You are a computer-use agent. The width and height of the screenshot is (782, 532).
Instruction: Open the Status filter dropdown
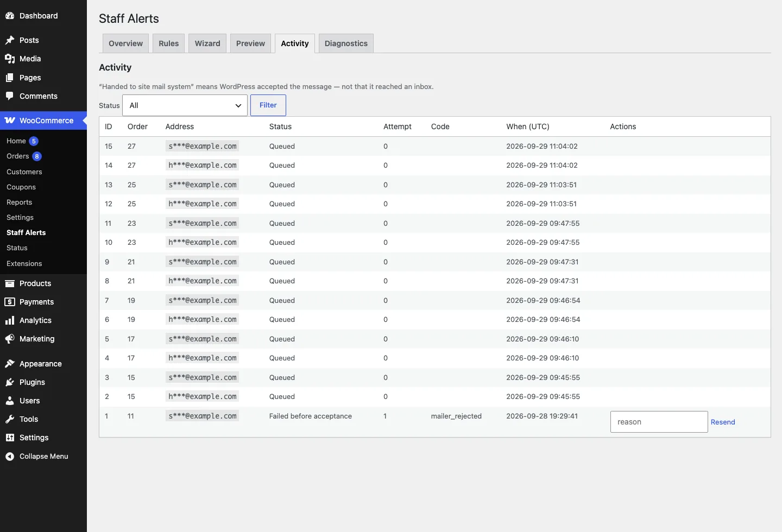185,105
